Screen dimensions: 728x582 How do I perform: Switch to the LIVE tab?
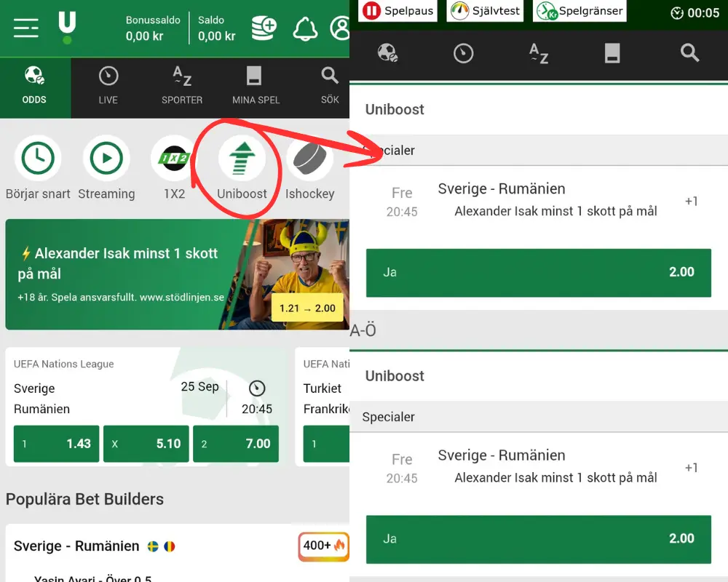pos(108,86)
